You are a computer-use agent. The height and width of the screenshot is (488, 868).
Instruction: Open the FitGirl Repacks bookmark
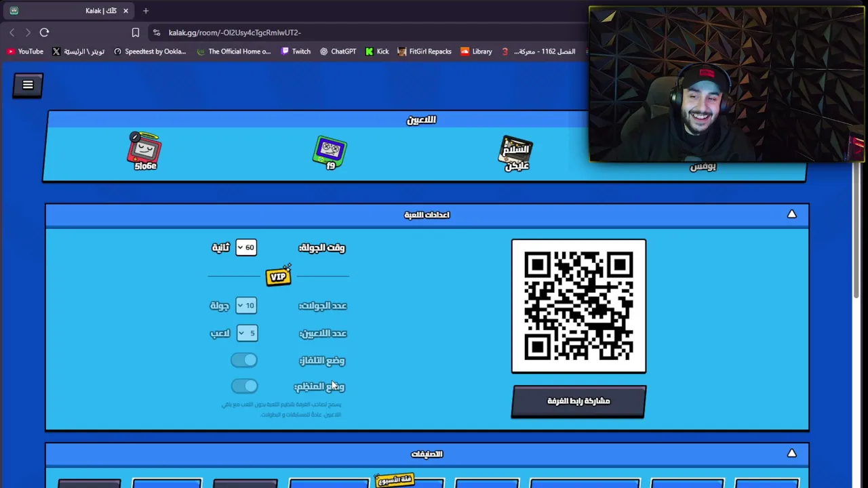(x=425, y=52)
